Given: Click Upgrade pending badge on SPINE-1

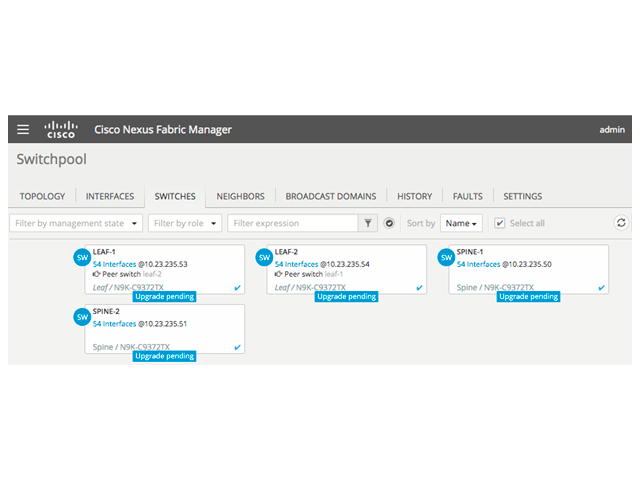Looking at the screenshot, I should click(x=529, y=296).
